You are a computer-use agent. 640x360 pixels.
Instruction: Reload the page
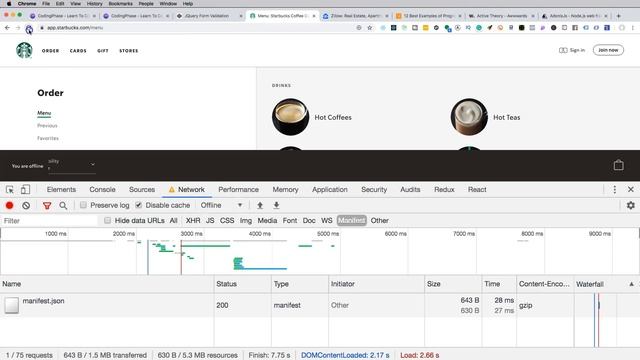(x=29, y=29)
